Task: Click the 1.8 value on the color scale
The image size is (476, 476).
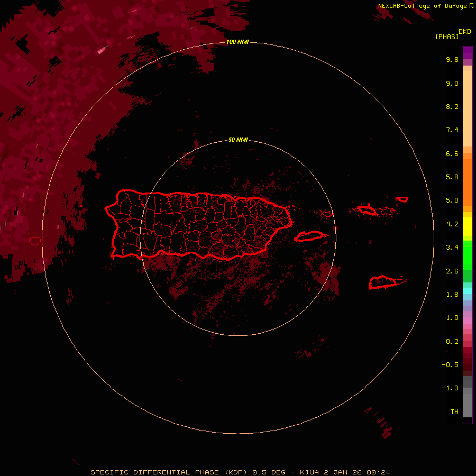Action: tap(452, 294)
